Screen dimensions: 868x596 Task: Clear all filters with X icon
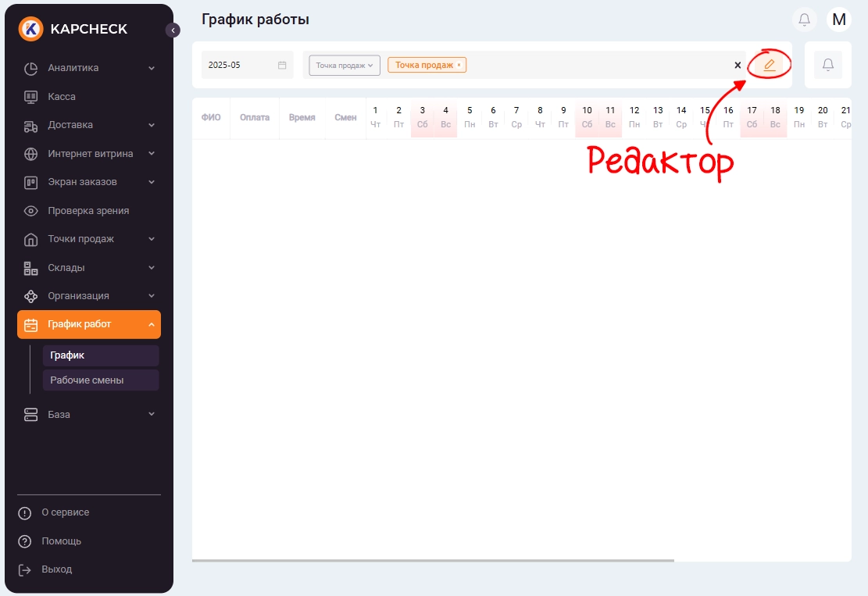point(738,66)
